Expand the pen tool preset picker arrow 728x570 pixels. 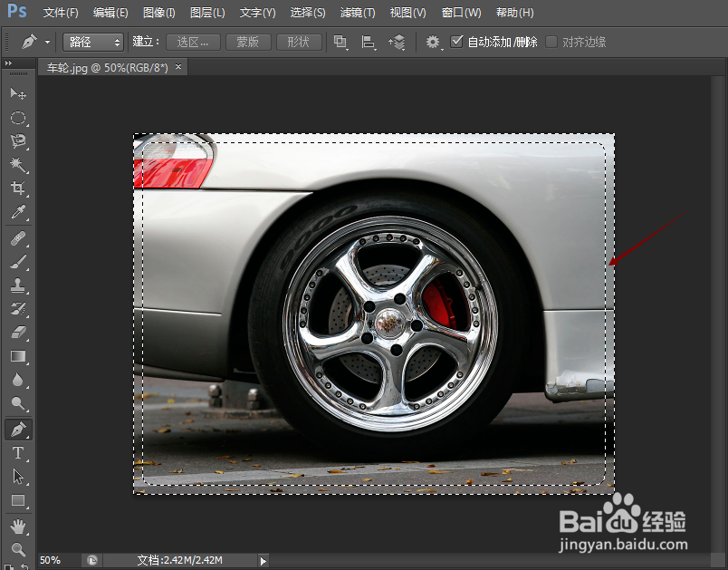point(47,43)
